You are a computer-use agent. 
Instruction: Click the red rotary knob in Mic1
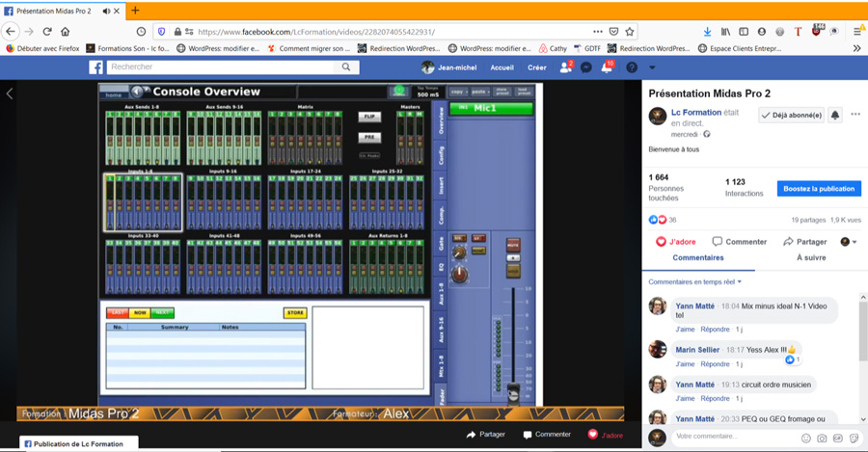[459, 274]
